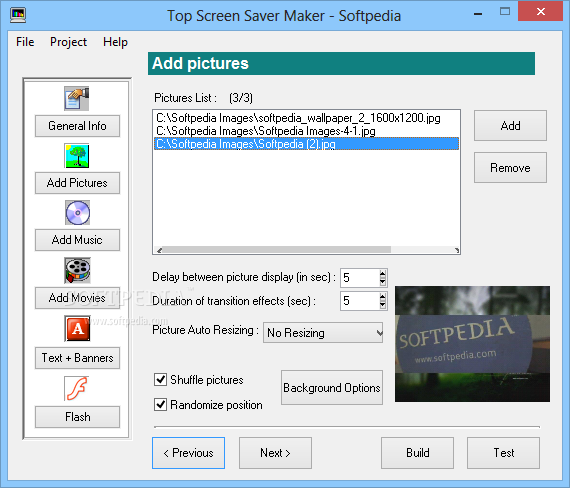
Task: Uncheck the Randomize position checkbox
Action: [x=160, y=404]
